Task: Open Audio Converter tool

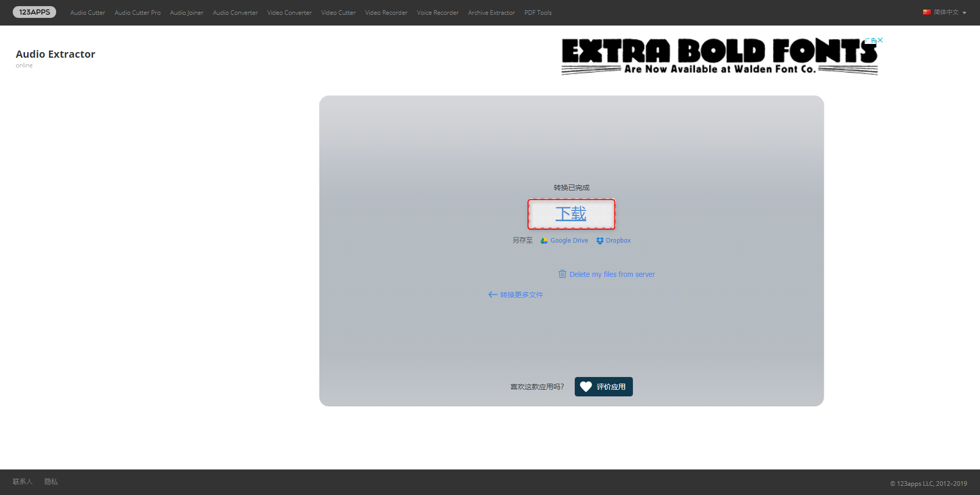Action: 235,13
